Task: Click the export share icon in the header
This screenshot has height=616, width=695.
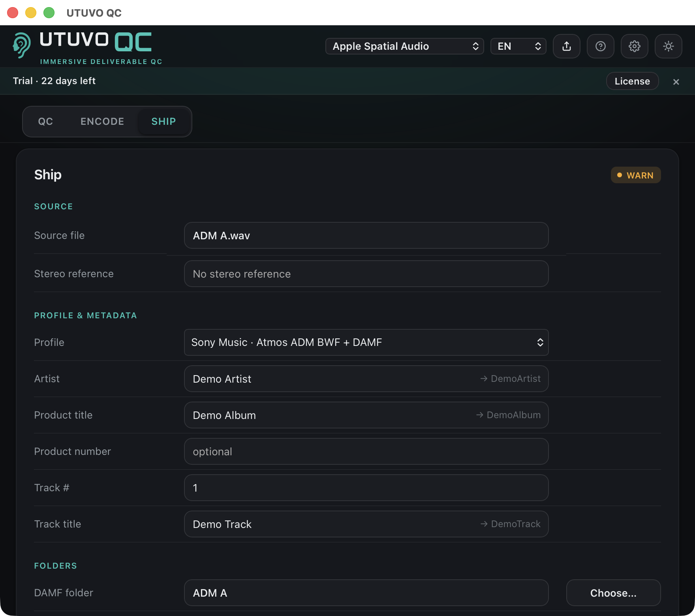Action: coord(567,46)
